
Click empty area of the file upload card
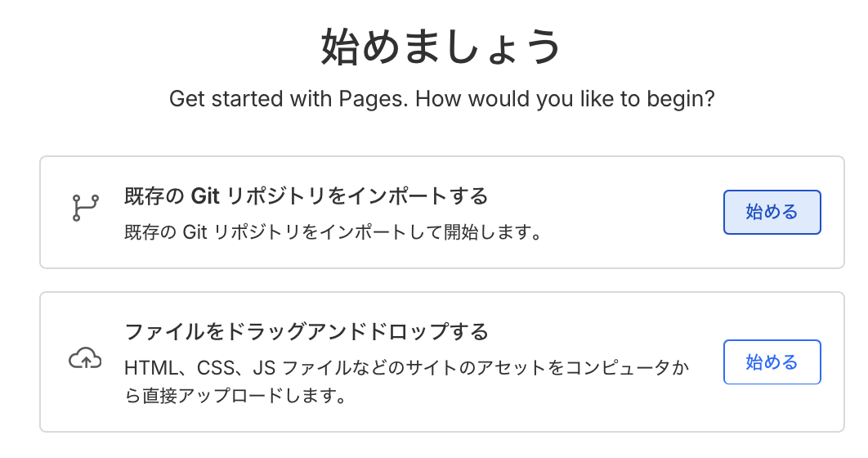point(572,409)
